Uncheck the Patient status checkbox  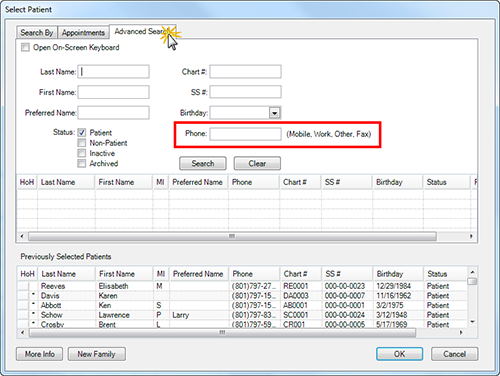82,132
